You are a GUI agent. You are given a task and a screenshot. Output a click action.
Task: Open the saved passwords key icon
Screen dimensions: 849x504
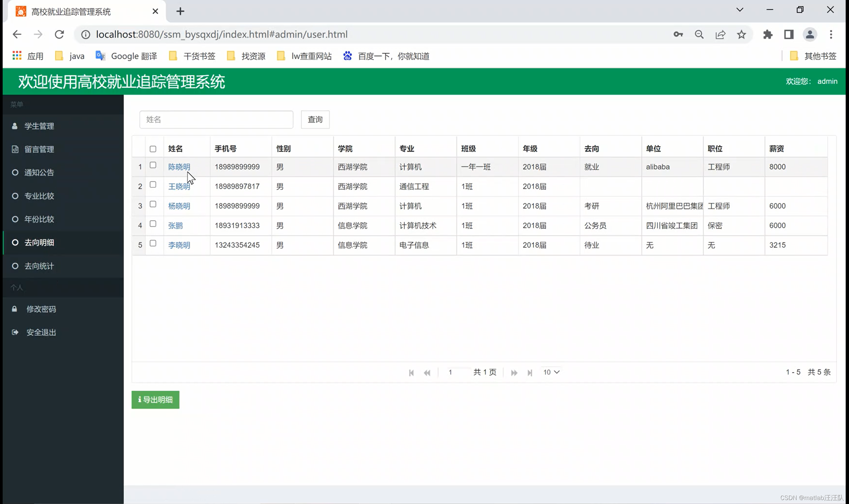[678, 34]
